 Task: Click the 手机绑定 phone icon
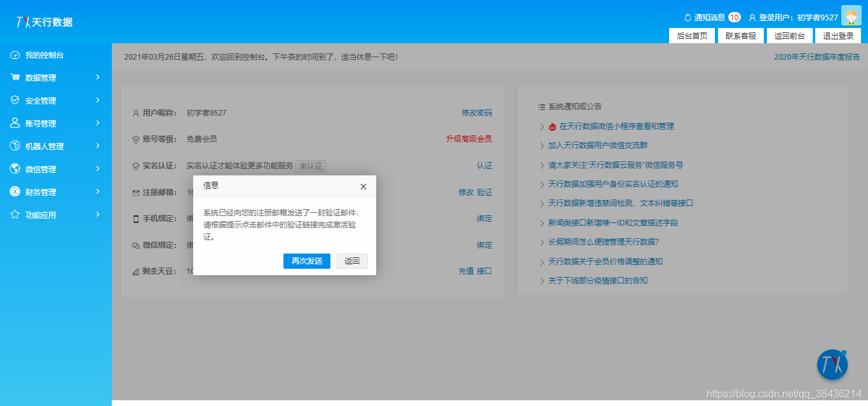coord(136,219)
